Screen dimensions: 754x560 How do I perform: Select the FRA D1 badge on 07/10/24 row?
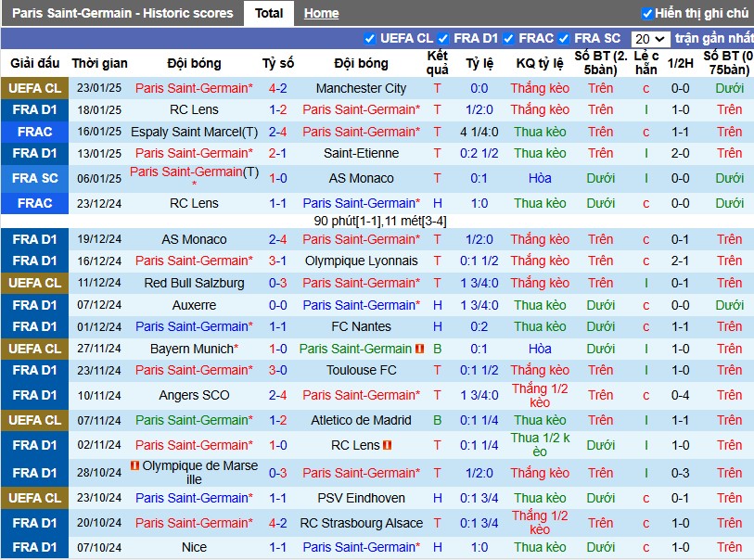(x=34, y=548)
